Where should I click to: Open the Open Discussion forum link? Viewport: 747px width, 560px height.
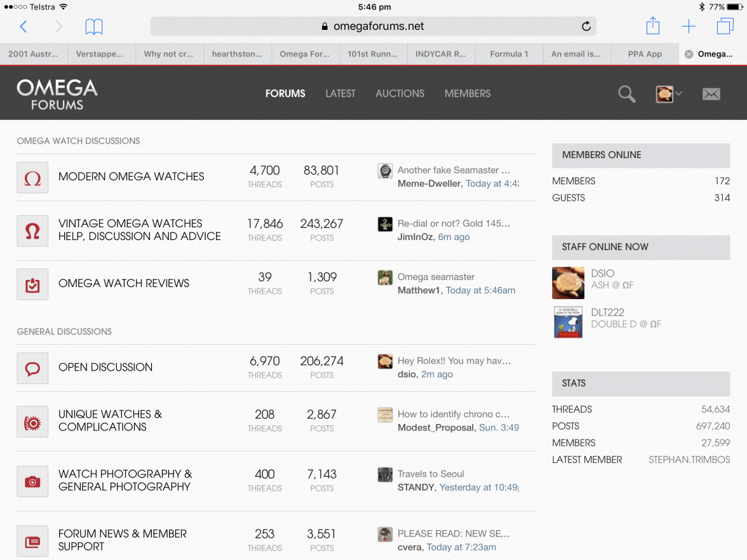click(105, 367)
